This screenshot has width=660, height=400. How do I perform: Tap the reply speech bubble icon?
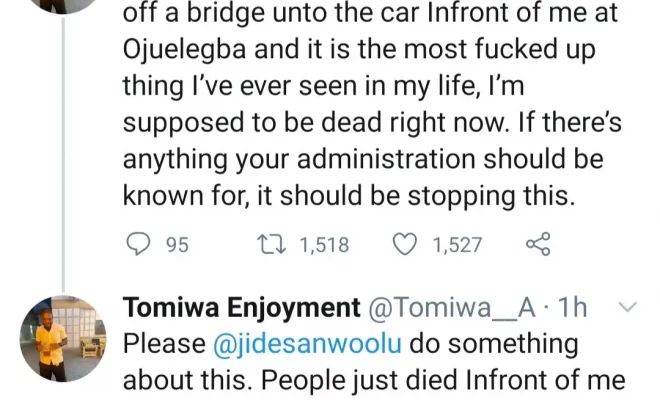[x=139, y=244]
